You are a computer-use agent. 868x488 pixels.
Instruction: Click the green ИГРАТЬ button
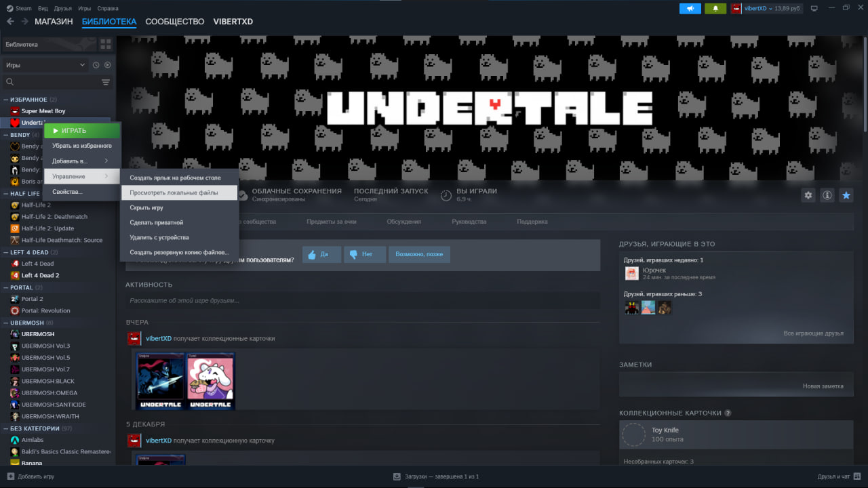point(81,130)
